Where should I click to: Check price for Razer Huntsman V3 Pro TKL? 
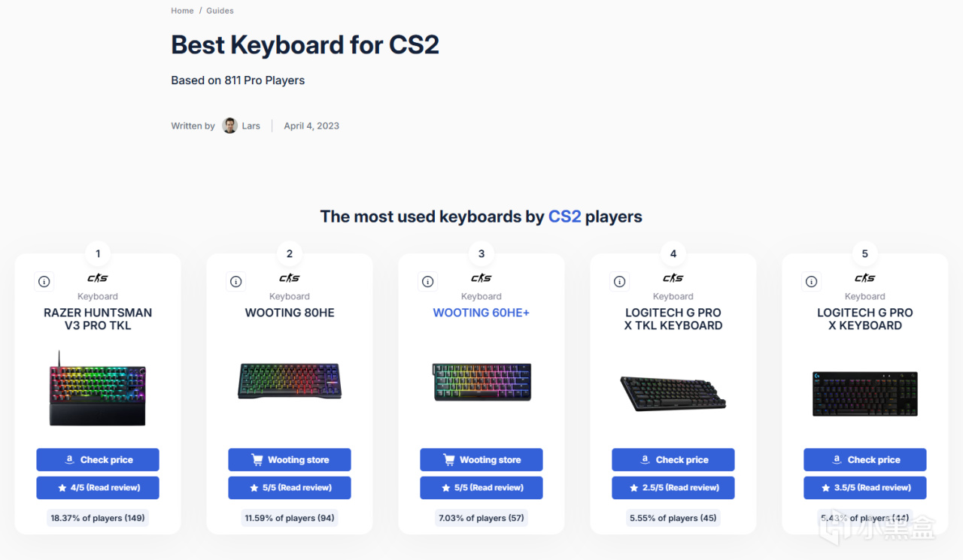(98, 459)
